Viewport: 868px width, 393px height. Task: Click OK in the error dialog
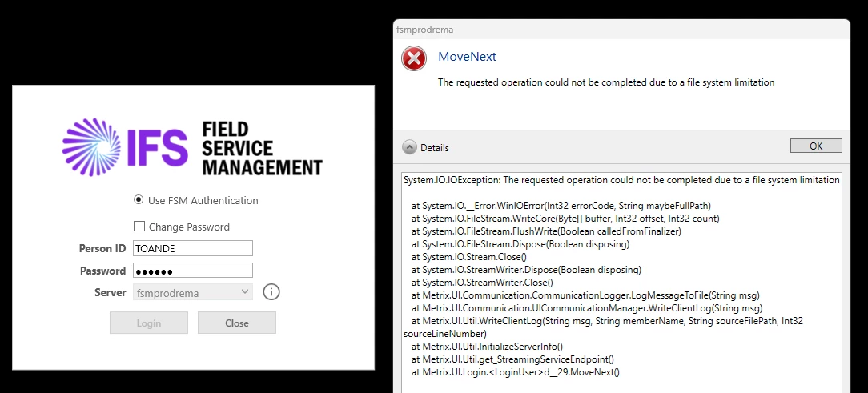(x=817, y=146)
